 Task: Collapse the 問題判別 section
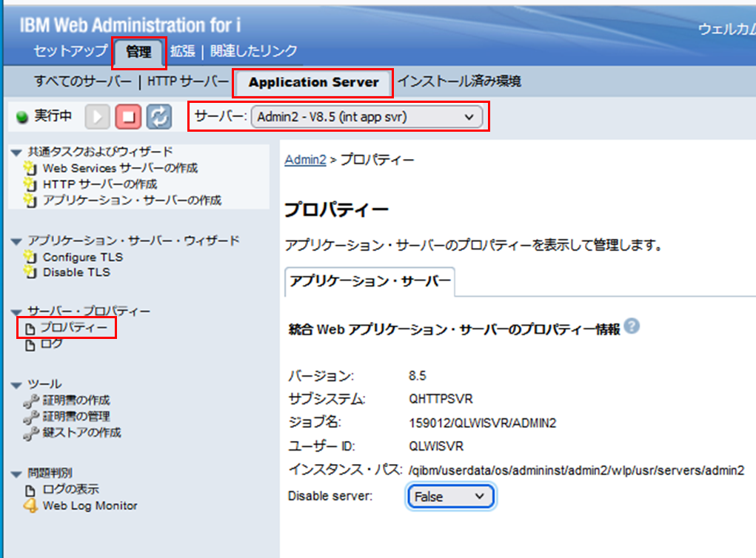(16, 474)
